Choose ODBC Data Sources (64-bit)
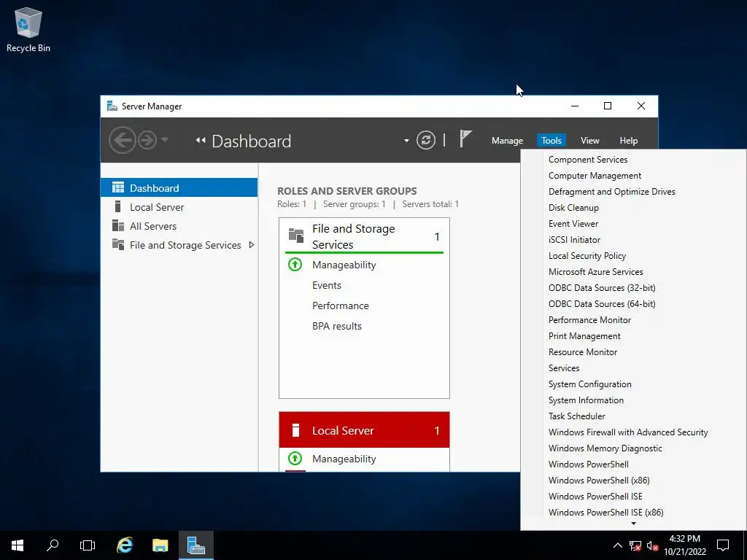747x560 pixels. (633, 304)
